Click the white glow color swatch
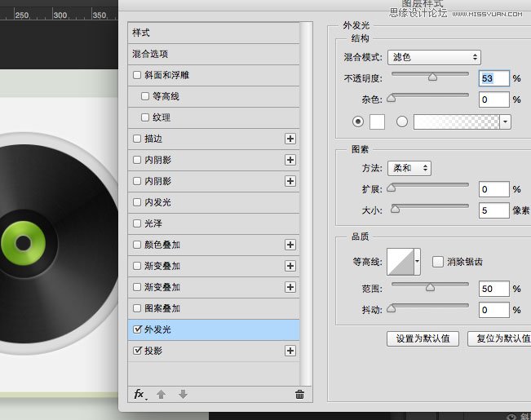This screenshot has height=420, width=531. (377, 122)
